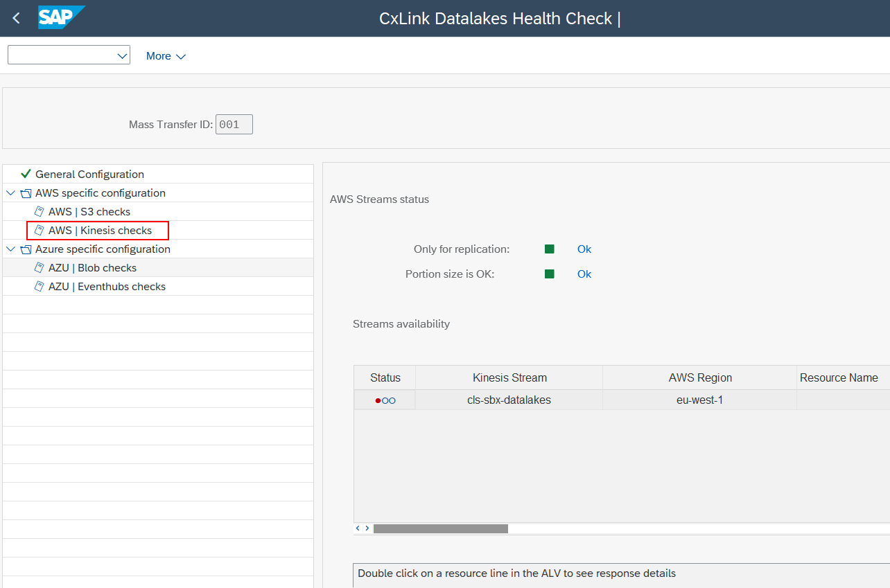Click the Mass Transfer ID field
Viewport: 890px width, 588px height.
click(234, 125)
